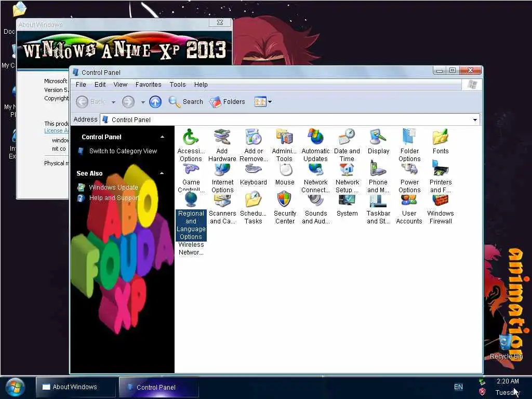Click the Up folder toolbar button
Viewport: 532px width, 399px height.
click(155, 102)
